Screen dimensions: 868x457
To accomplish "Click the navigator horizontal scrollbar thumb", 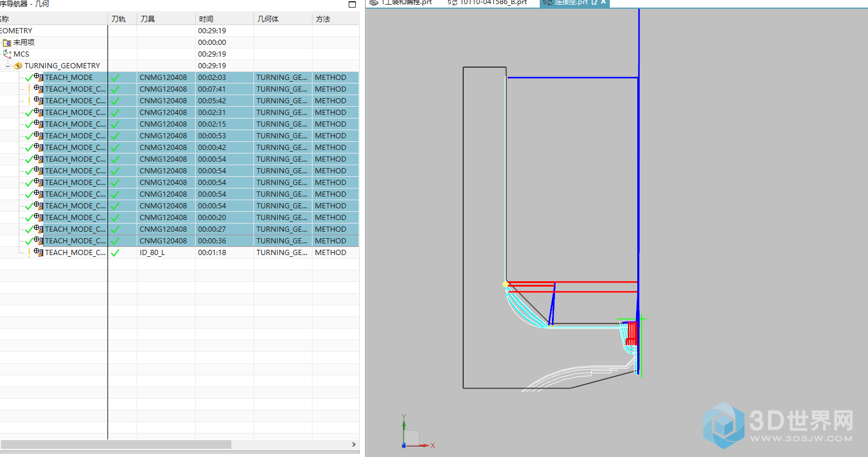I will tap(116, 445).
